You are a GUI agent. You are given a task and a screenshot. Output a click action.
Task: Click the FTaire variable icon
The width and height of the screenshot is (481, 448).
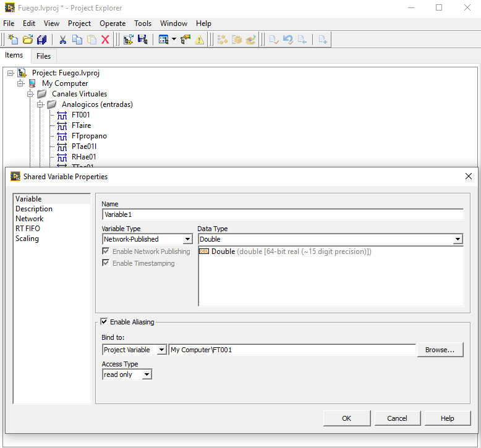[62, 125]
